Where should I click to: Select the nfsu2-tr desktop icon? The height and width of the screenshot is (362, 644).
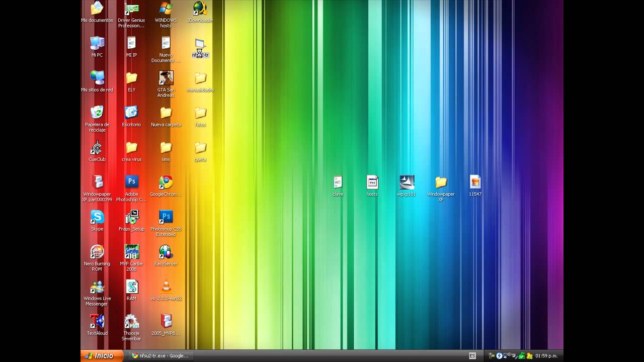click(200, 48)
